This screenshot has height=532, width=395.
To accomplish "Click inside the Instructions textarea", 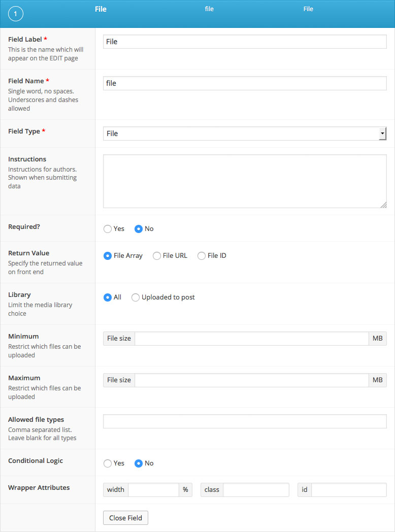I will 245,181.
